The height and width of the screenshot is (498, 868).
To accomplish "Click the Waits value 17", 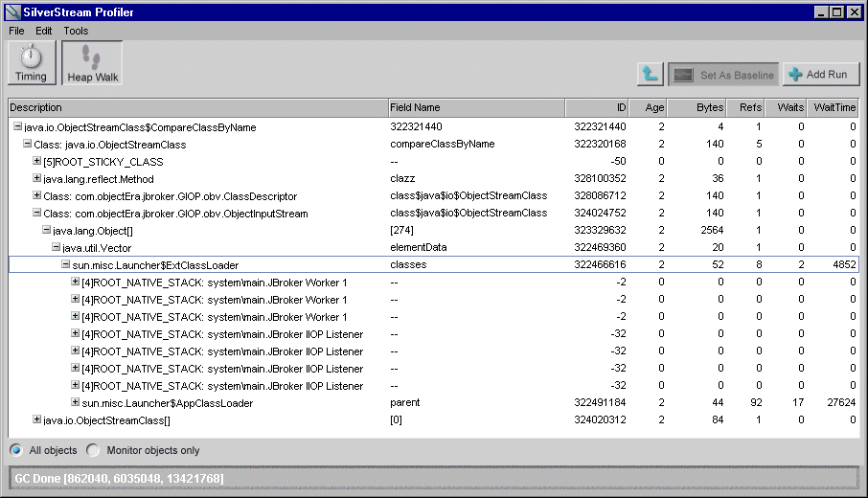I will (x=798, y=402).
